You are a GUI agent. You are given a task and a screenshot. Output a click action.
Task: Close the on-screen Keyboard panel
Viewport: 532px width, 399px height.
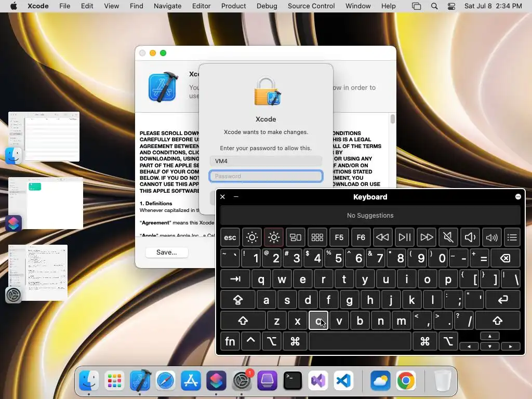pyautogui.click(x=222, y=197)
